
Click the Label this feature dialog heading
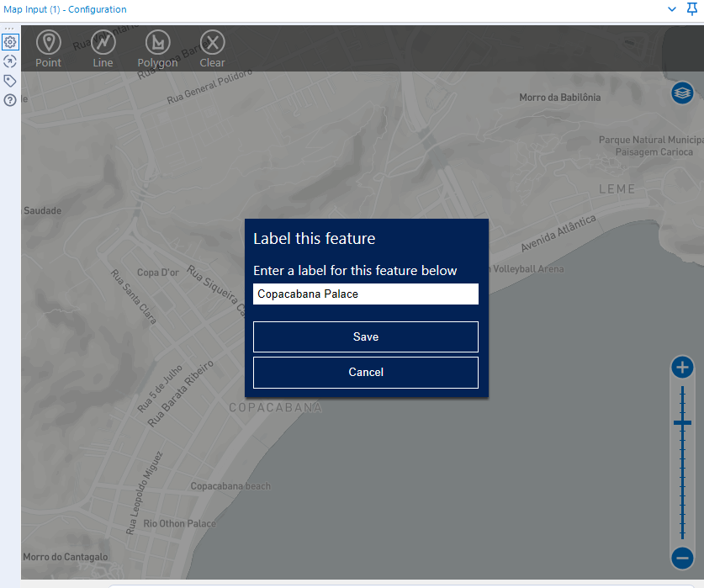pos(315,239)
